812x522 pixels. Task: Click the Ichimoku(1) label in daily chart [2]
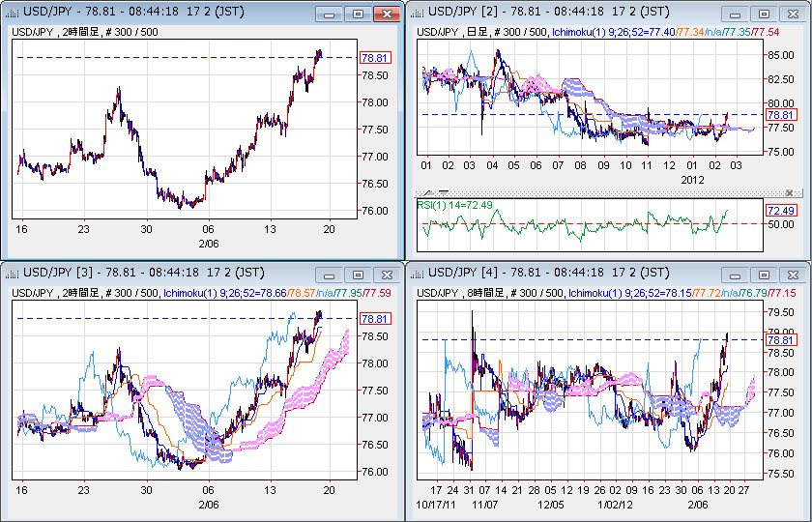(584, 32)
